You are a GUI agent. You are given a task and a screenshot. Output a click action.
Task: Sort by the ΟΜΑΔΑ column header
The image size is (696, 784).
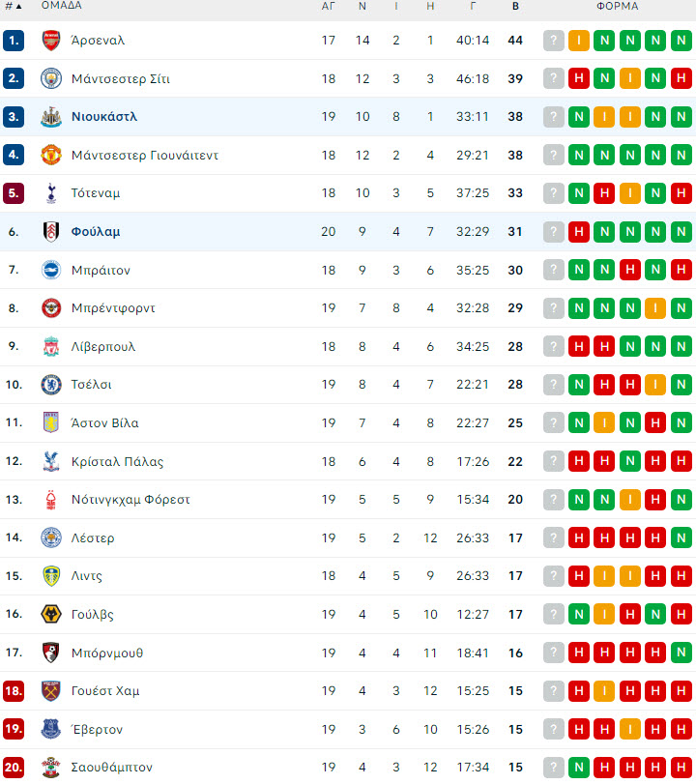click(62, 6)
